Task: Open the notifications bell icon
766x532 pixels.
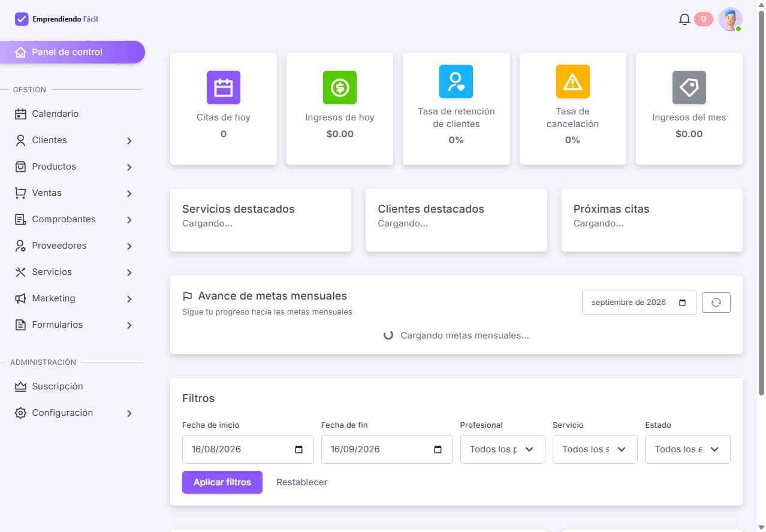Action: click(x=684, y=19)
